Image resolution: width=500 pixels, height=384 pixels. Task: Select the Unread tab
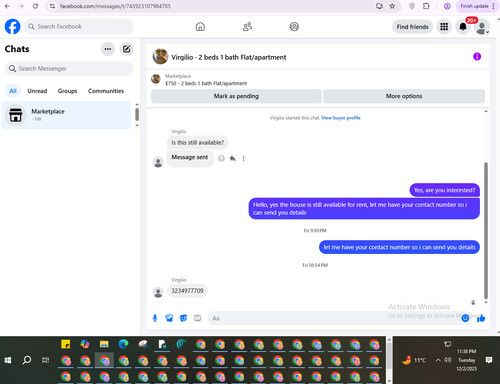[37, 91]
